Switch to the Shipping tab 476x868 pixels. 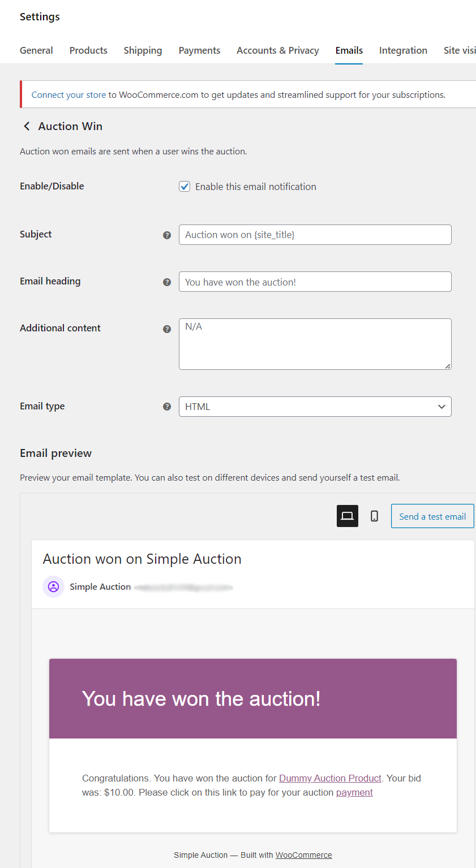pos(143,50)
